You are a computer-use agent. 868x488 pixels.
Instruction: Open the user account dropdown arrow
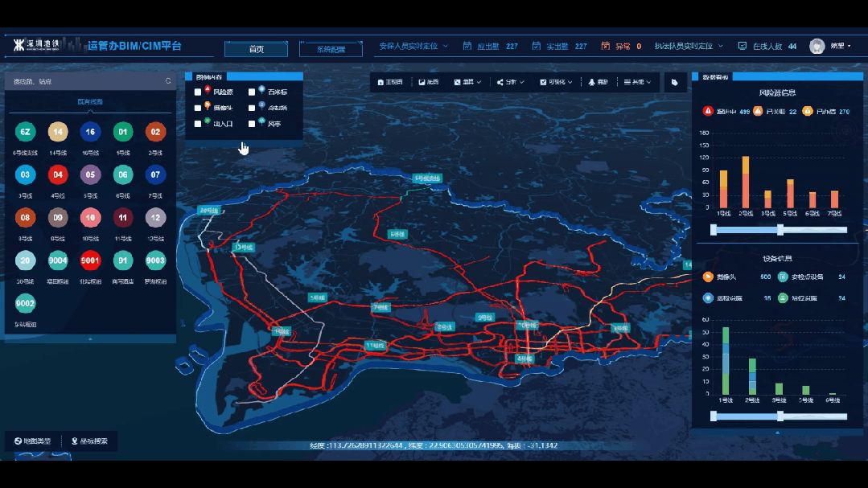[x=849, y=46]
